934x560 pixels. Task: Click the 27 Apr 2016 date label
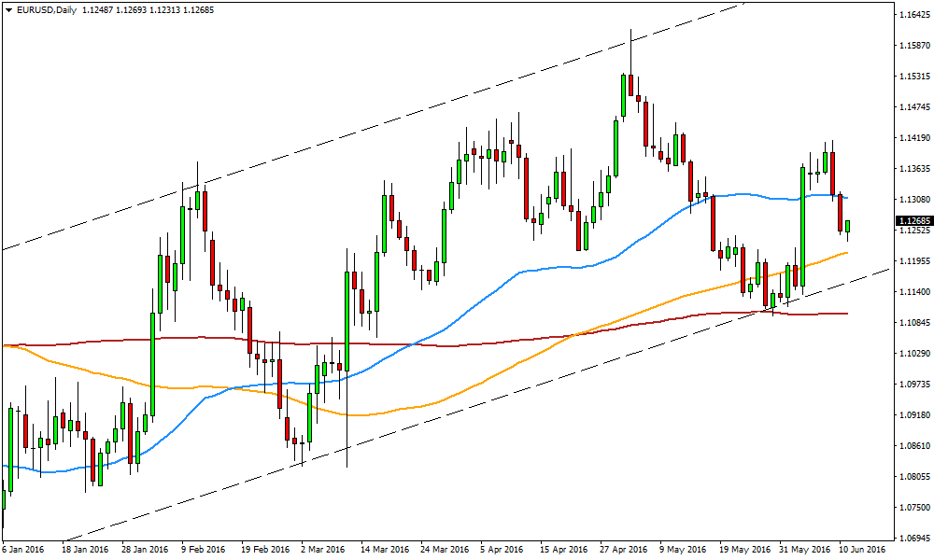pos(624,550)
